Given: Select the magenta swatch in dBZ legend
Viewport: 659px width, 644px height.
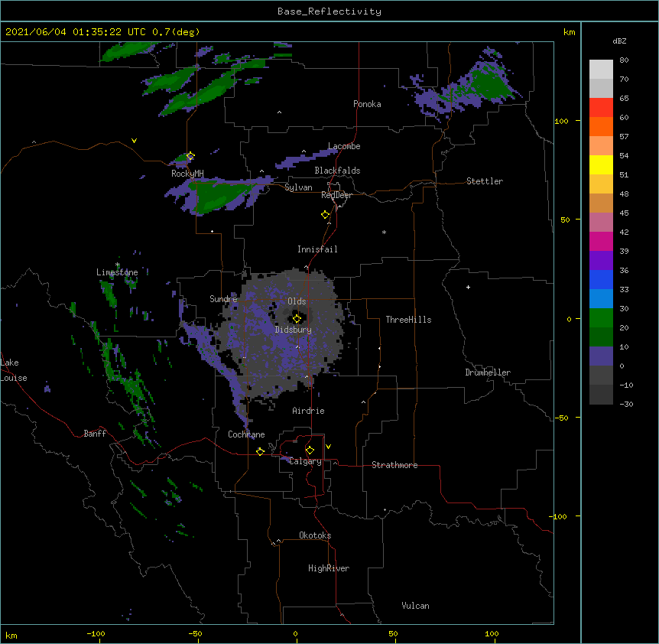Looking at the screenshot, I should click(x=601, y=241).
